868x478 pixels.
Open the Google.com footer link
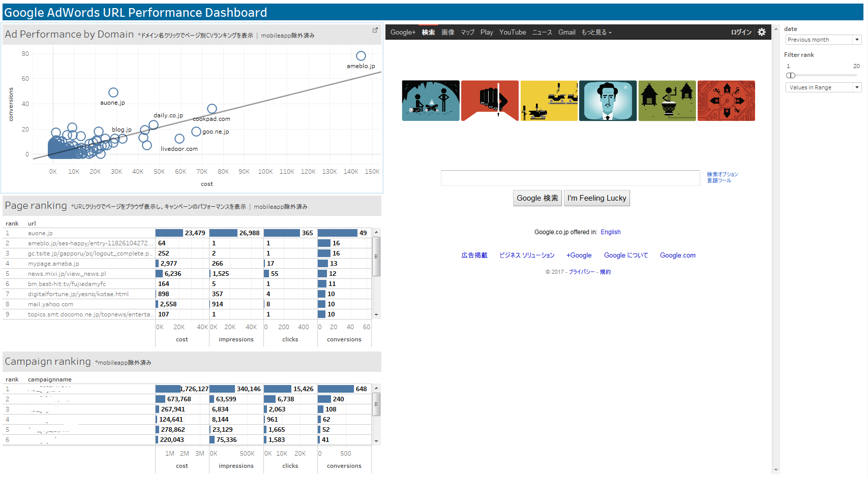coord(678,256)
